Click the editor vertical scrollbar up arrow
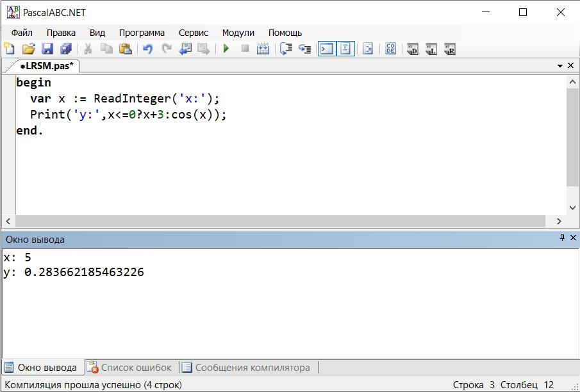Image resolution: width=580 pixels, height=392 pixels. [572, 82]
